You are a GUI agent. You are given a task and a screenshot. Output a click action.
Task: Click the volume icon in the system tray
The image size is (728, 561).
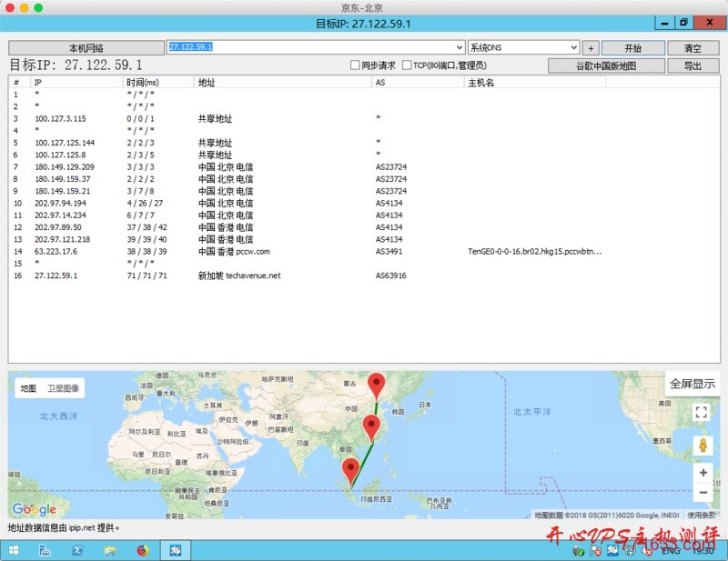click(648, 551)
